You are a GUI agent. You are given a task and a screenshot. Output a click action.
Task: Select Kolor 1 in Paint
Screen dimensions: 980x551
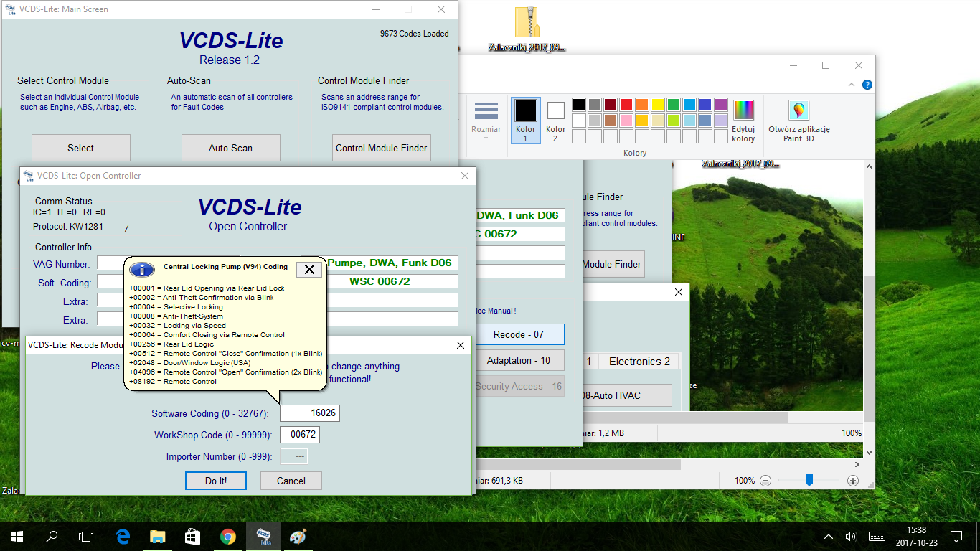click(x=525, y=120)
